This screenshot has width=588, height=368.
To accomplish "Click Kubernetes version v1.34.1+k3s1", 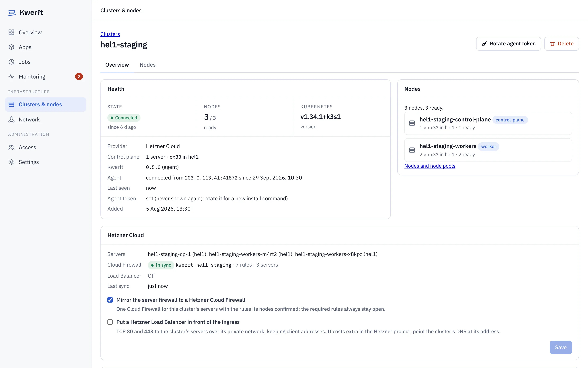I will pyautogui.click(x=321, y=117).
